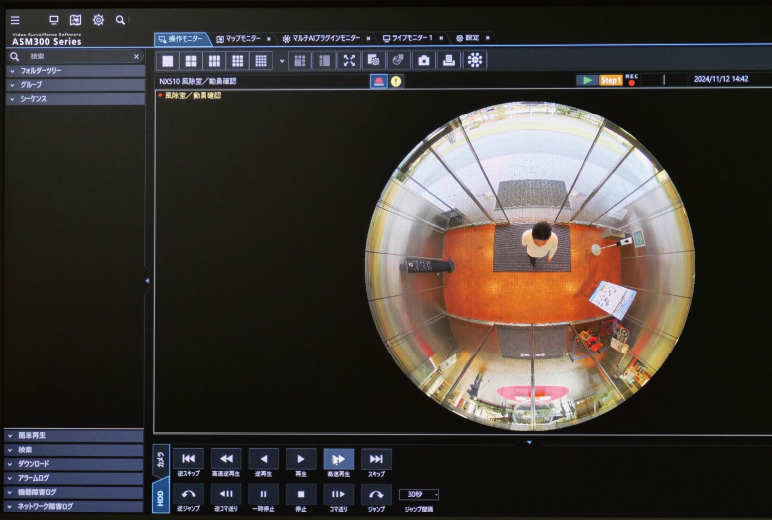The height and width of the screenshot is (520, 772).
Task: Switch to the 4-split screen layout
Action: point(191,61)
